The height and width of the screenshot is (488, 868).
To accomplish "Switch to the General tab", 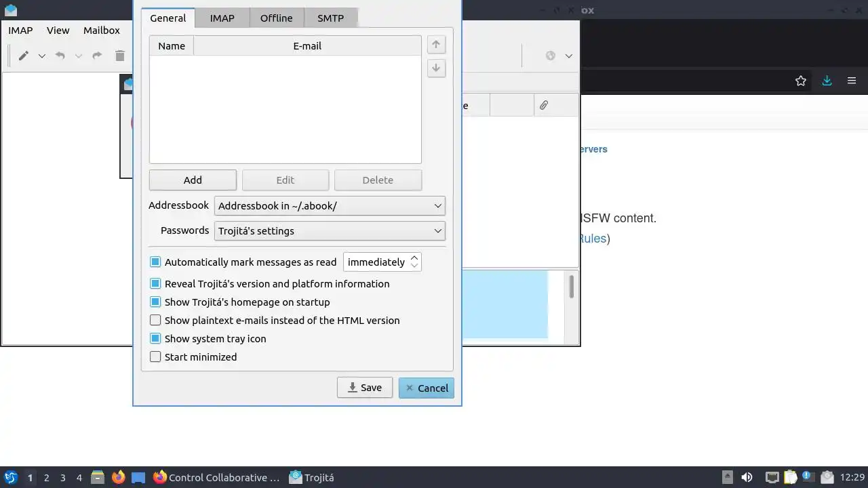I will click(x=167, y=18).
